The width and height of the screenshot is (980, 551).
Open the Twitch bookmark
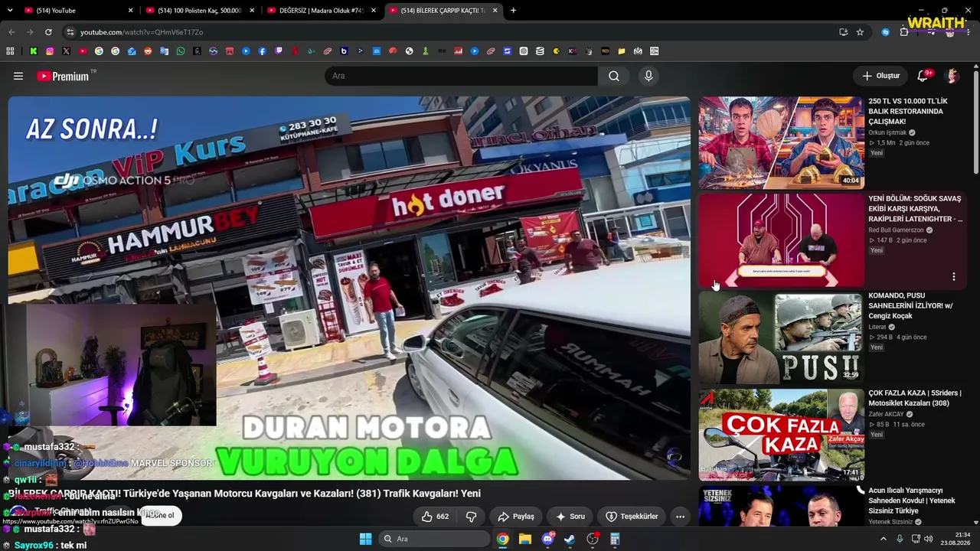[x=279, y=51]
